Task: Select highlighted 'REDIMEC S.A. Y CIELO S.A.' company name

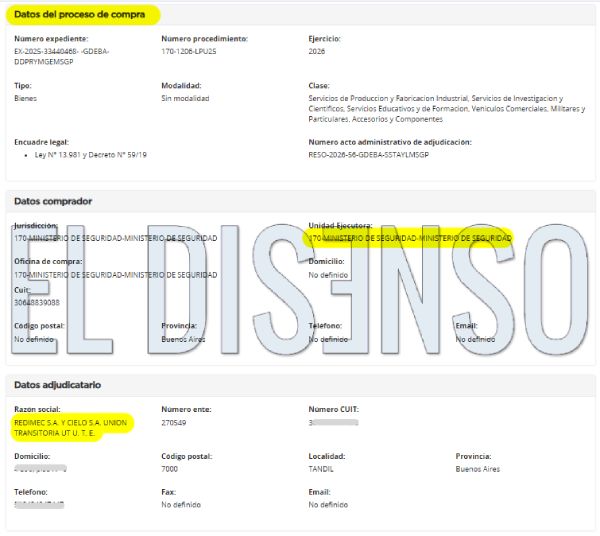Action: (70, 428)
